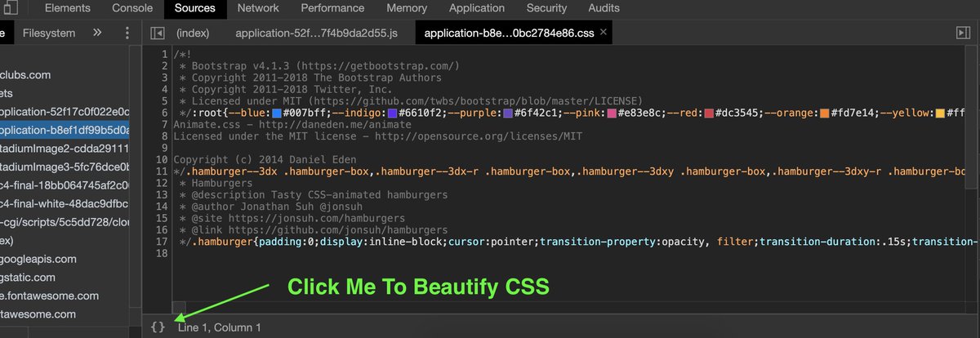The width and height of the screenshot is (980, 338).
Task: Select the highlighted application-b8ef1df99b5d0a file
Action: 65,130
